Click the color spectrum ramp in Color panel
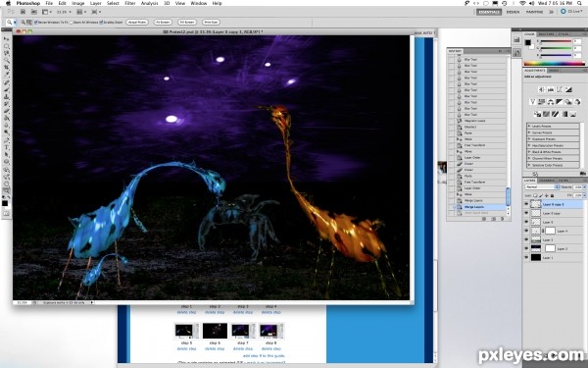 (x=555, y=63)
